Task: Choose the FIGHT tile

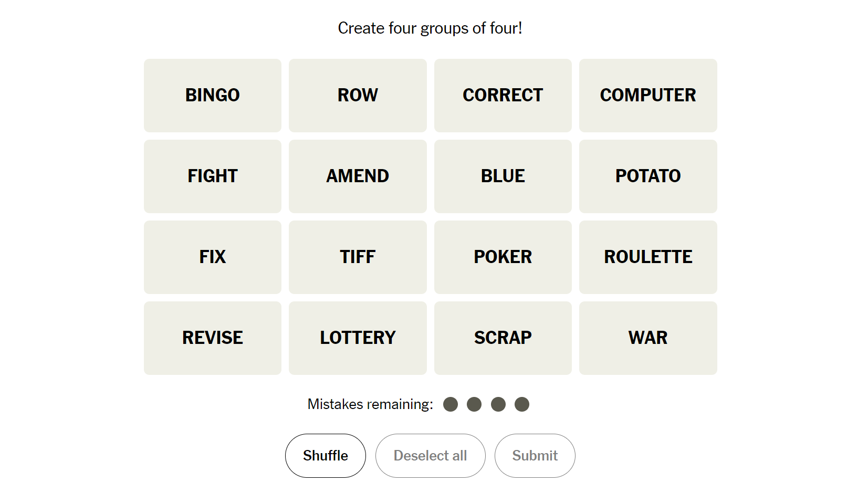Action: point(213,176)
